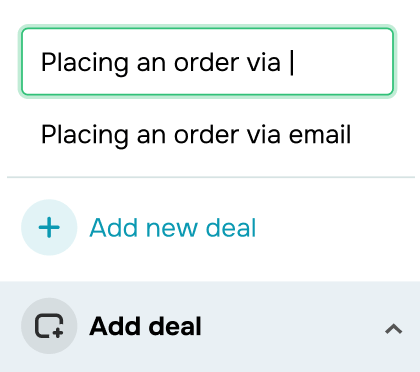This screenshot has width=420, height=372.
Task: Click the Add deal grey panel bar
Action: [210, 327]
